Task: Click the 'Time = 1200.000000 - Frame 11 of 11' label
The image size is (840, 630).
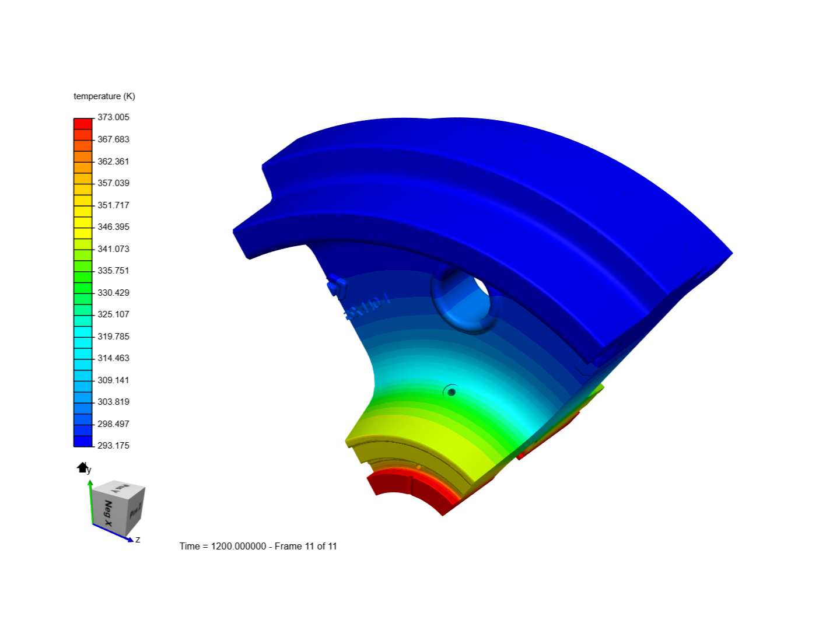Action: 258,547
